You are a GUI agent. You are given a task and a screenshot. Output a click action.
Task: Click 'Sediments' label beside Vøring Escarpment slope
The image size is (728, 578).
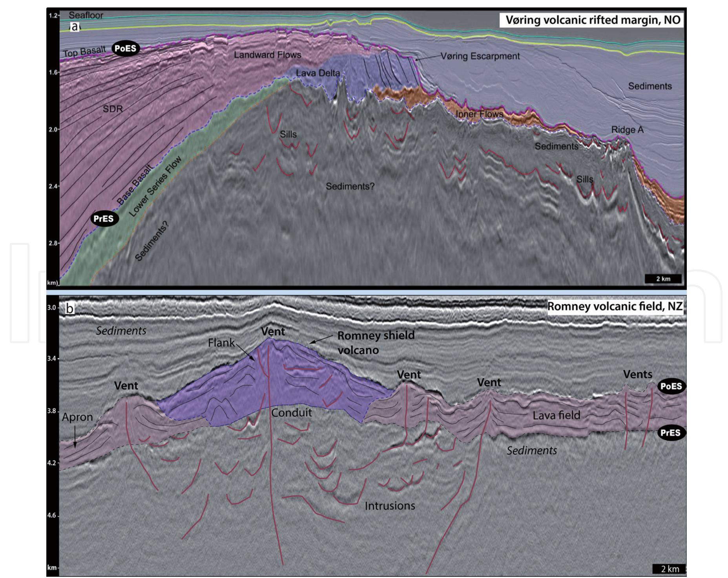[x=650, y=86]
